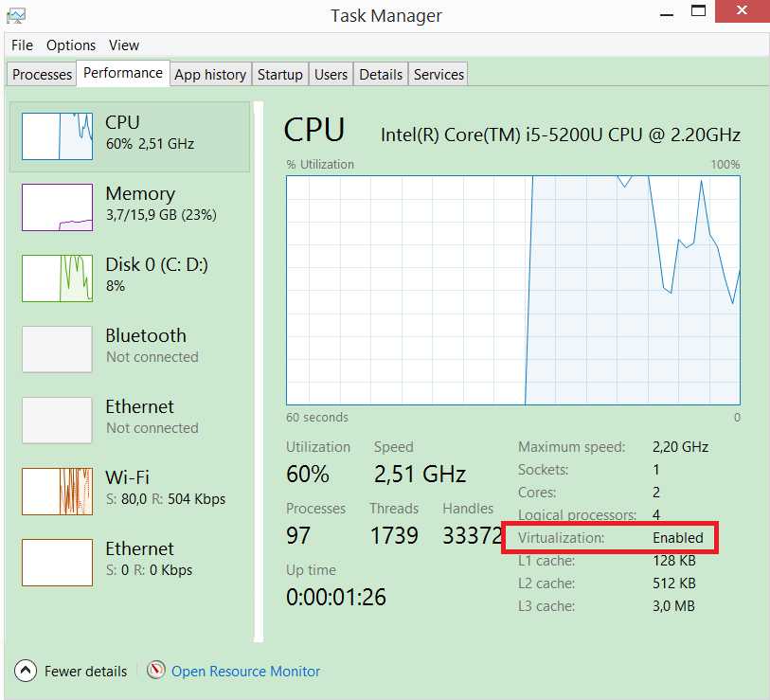Click the Task Manager title bar icon
The height and width of the screenshot is (700, 770).
pyautogui.click(x=16, y=16)
